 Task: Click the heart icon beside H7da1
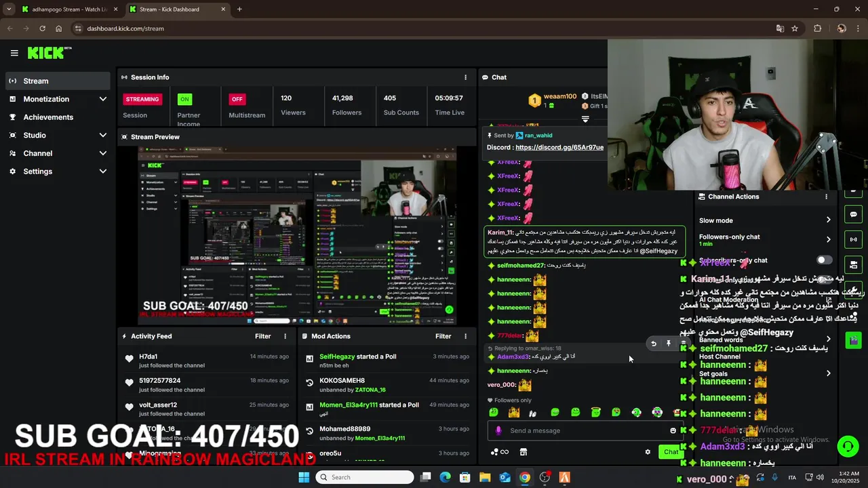tap(129, 359)
